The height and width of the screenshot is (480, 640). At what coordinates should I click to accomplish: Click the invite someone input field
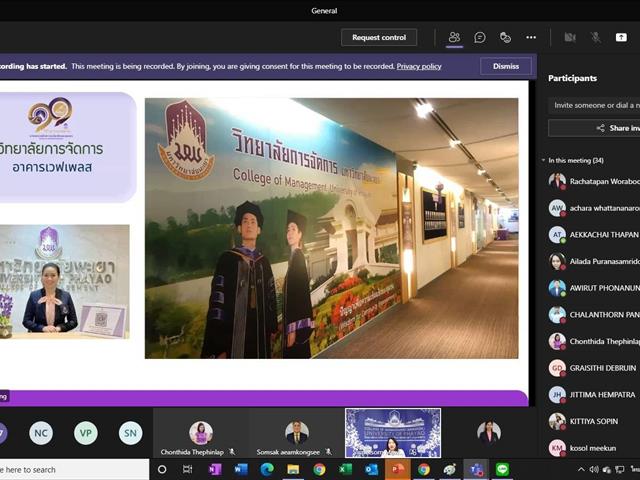pos(594,105)
